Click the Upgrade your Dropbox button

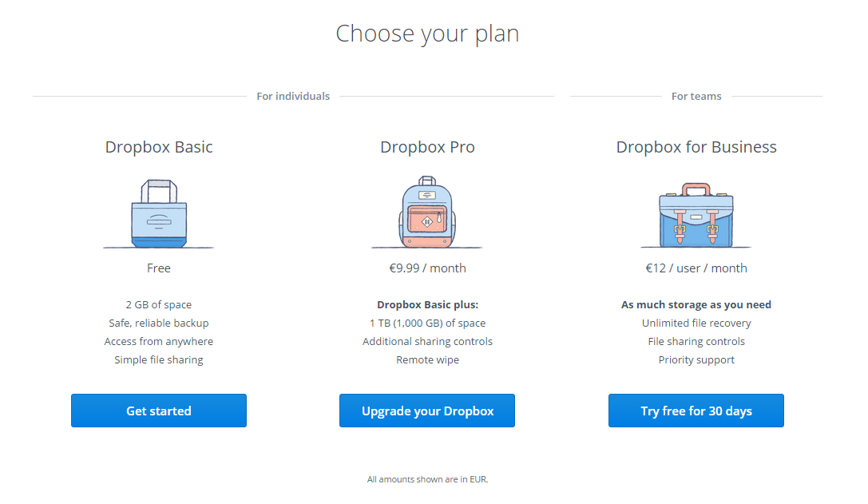click(x=426, y=410)
